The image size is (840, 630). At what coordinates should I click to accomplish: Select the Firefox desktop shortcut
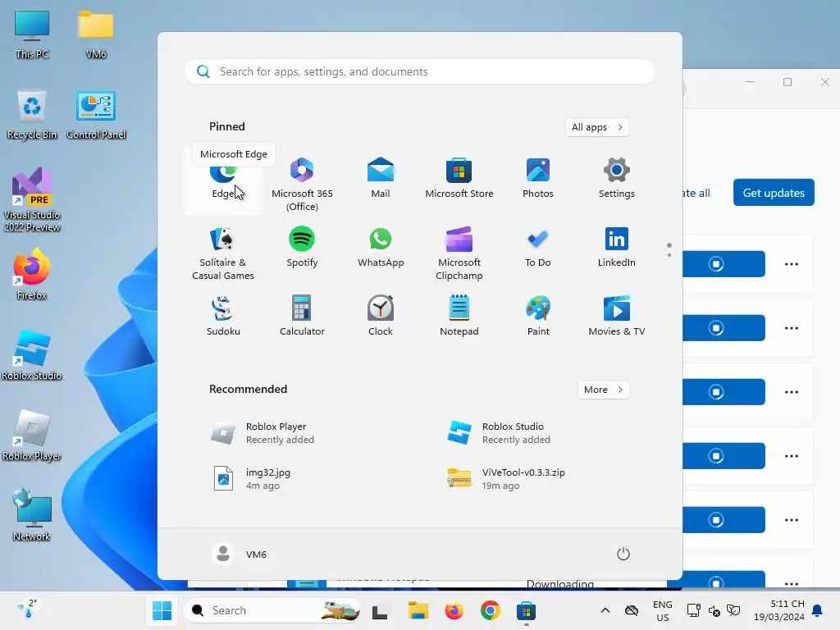pyautogui.click(x=32, y=274)
